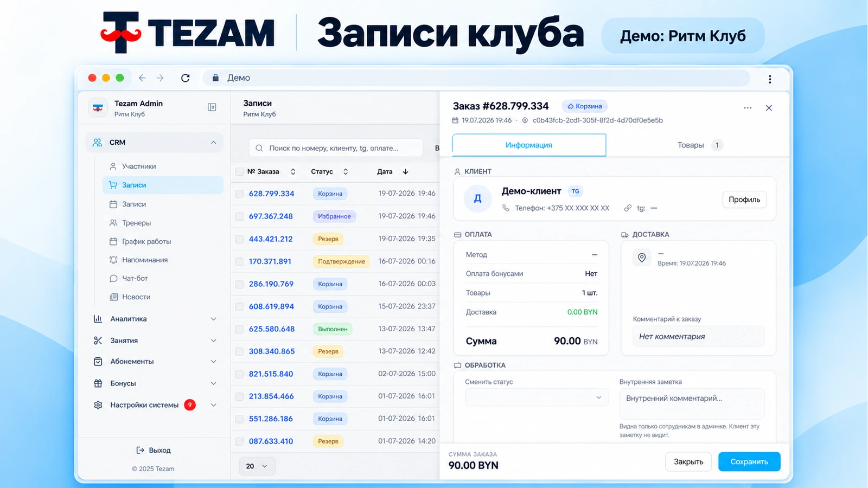
Task: Check the box for order 443.421.212
Action: (239, 239)
